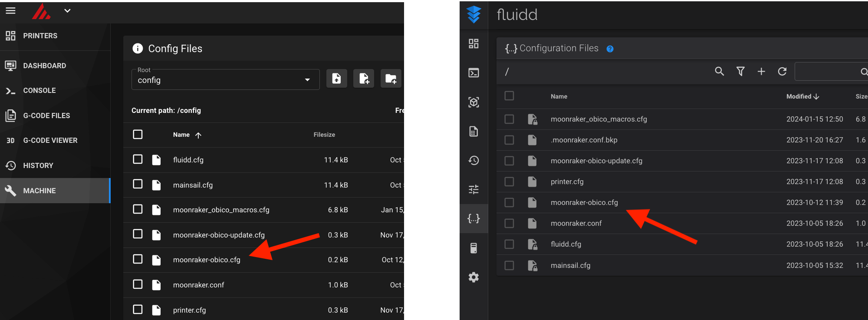The image size is (868, 320).
Task: Open the Fluidd tune sliders icon
Action: click(473, 189)
